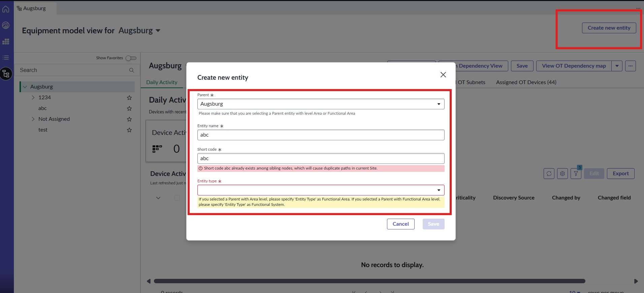Open the Augsburg site selector dropdown

click(x=139, y=31)
